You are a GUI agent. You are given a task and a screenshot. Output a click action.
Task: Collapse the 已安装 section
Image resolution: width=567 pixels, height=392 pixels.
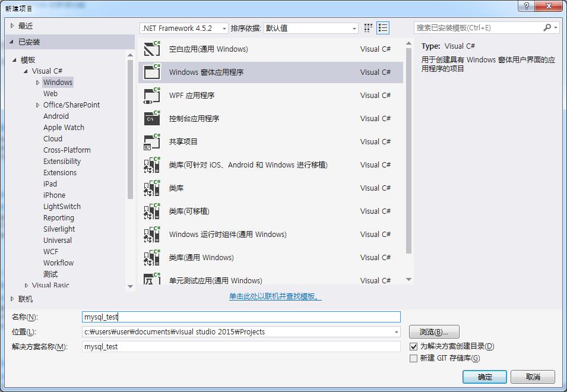(12, 42)
